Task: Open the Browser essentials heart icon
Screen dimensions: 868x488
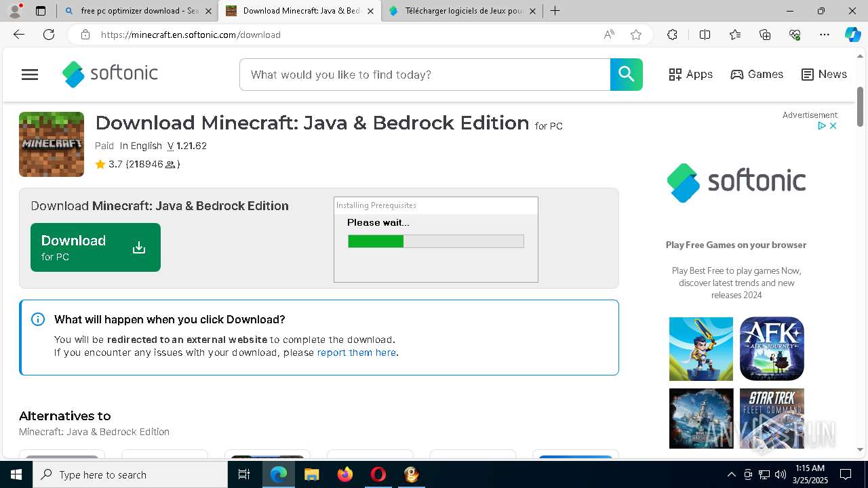Action: (x=795, y=35)
